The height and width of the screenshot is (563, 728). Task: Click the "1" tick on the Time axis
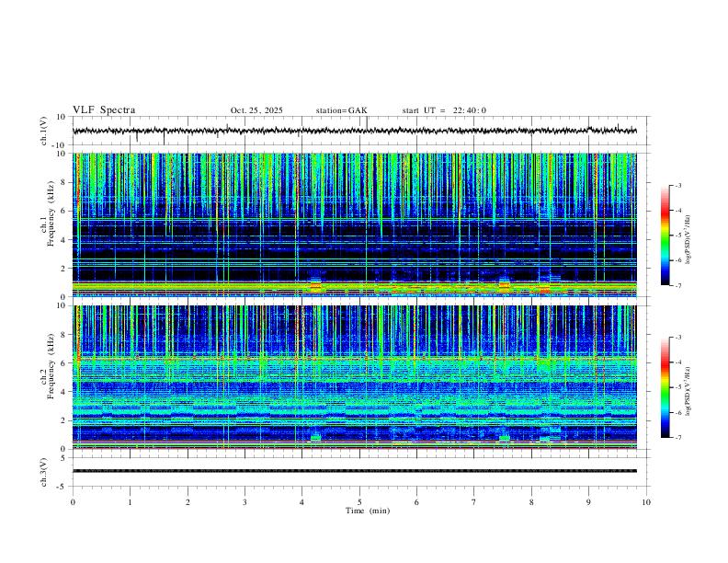(x=130, y=502)
